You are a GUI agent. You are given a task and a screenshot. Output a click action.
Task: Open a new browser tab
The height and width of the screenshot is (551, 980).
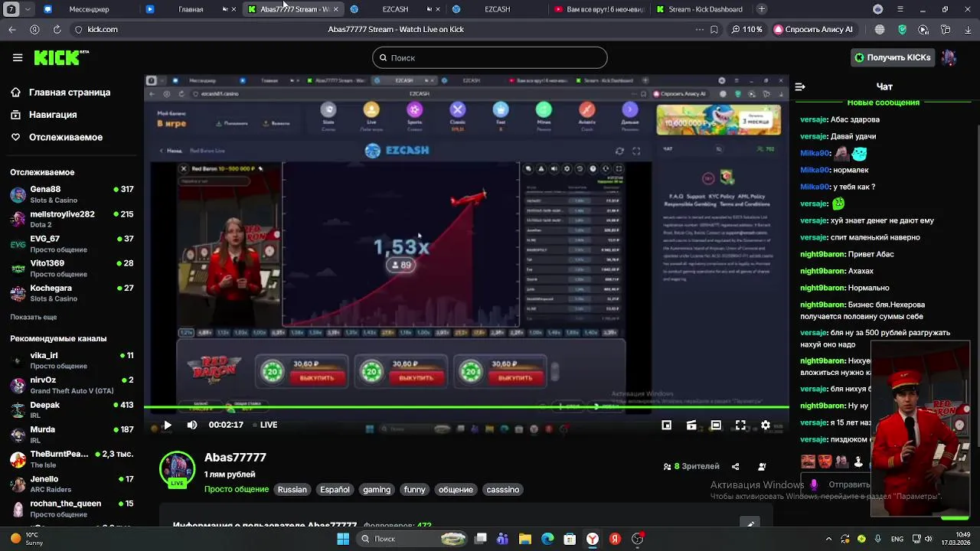(x=762, y=9)
